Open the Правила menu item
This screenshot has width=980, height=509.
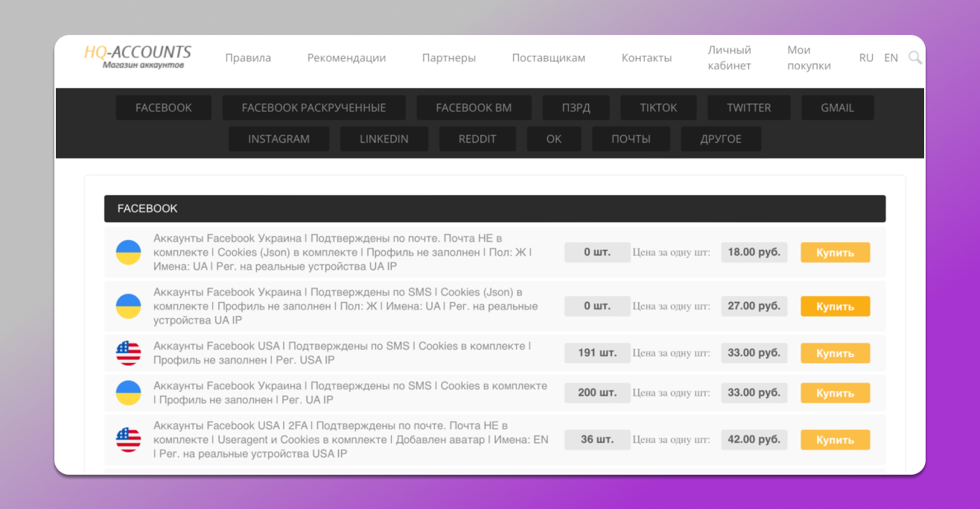(x=248, y=57)
